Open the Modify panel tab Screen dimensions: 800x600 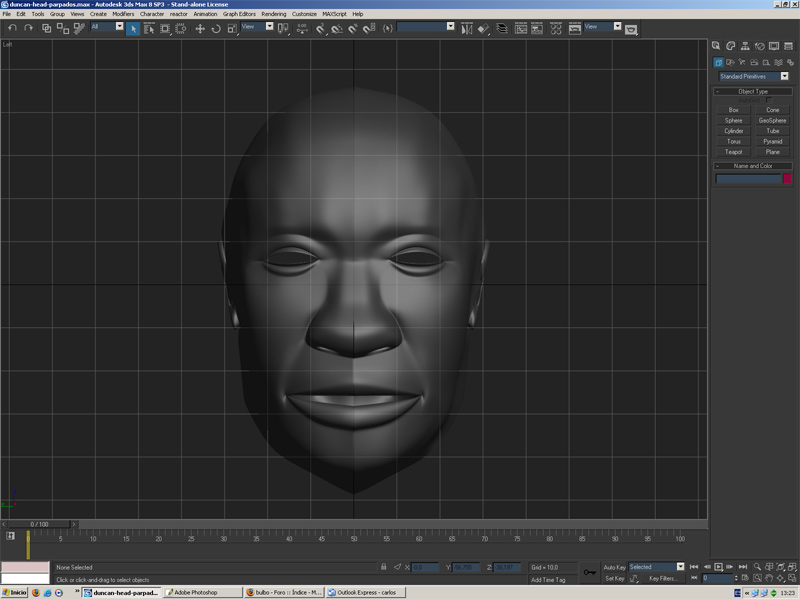pyautogui.click(x=731, y=46)
